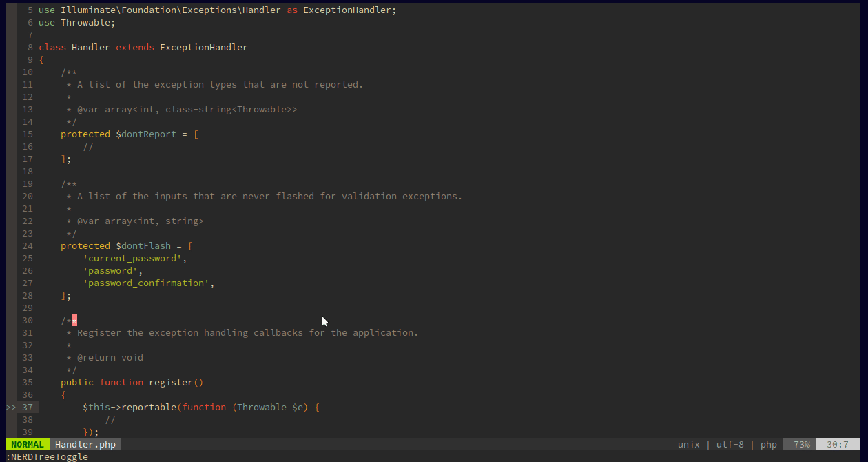Click the '];' closing bracket on line 17
Image resolution: width=868 pixels, height=462 pixels.
pos(66,159)
